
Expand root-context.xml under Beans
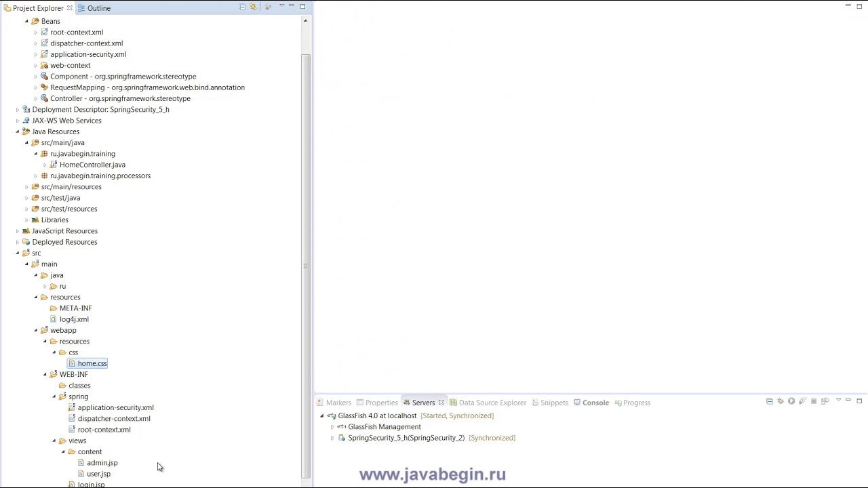tap(36, 33)
